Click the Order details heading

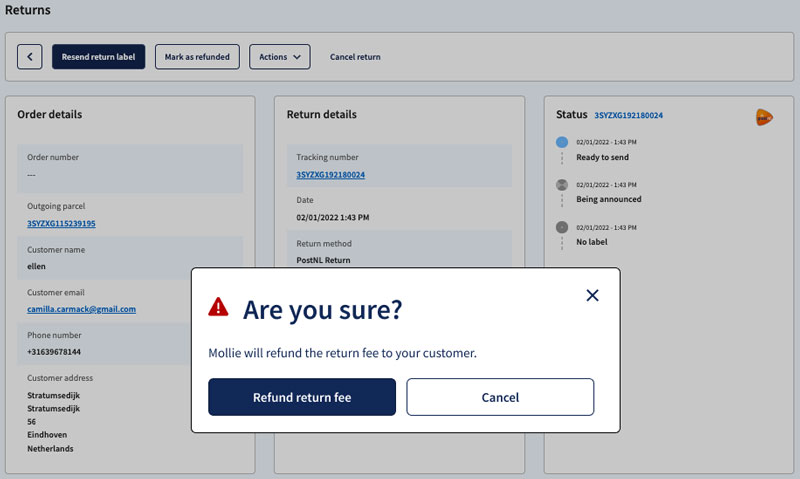pyautogui.click(x=49, y=114)
